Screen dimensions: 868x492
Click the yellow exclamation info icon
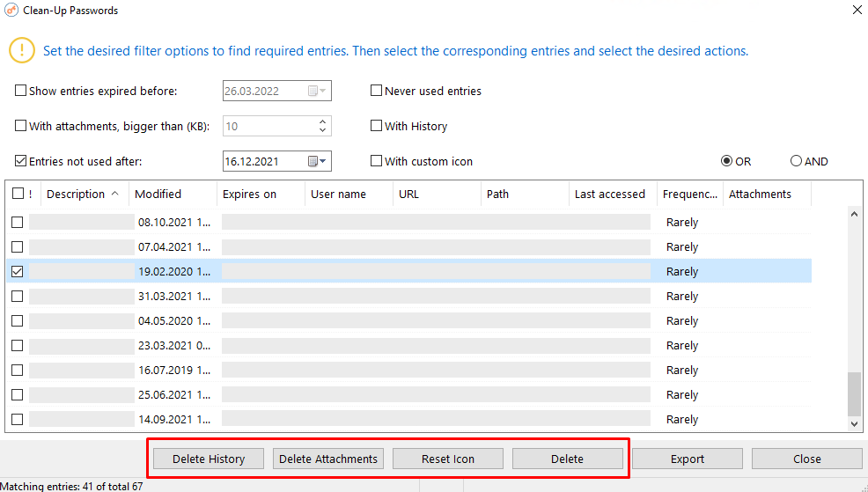tap(22, 50)
